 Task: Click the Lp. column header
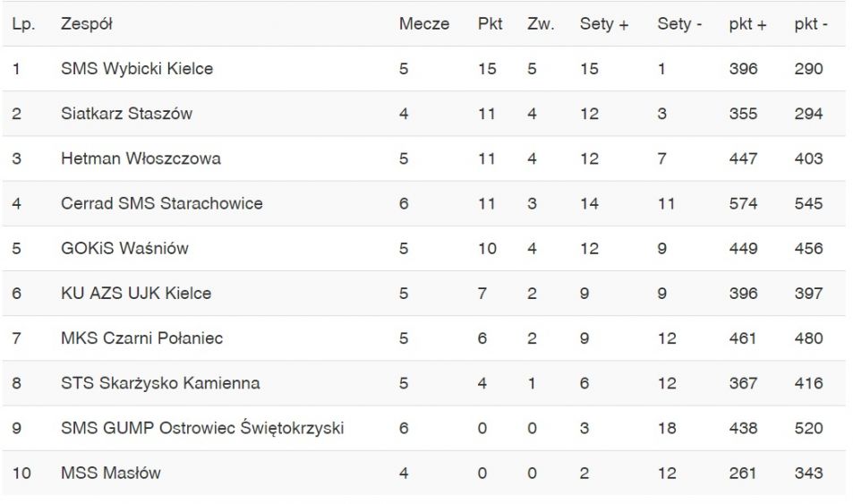(x=23, y=24)
